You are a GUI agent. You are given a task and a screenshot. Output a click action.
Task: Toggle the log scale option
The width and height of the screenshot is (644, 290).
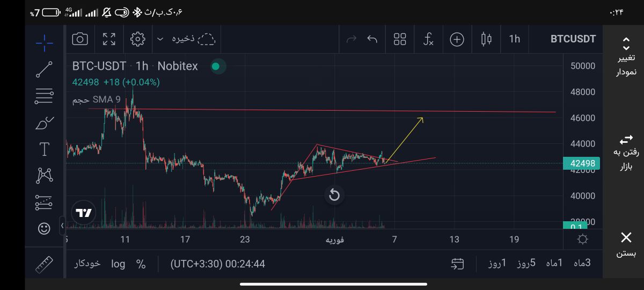click(x=118, y=264)
